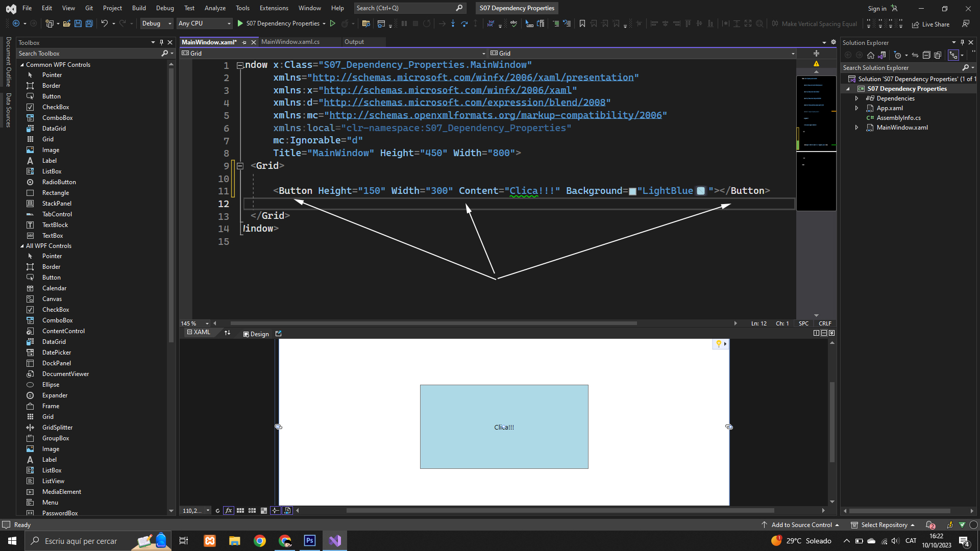This screenshot has height=551, width=980.
Task: Click the Undo arrow icon
Action: tap(104, 23)
